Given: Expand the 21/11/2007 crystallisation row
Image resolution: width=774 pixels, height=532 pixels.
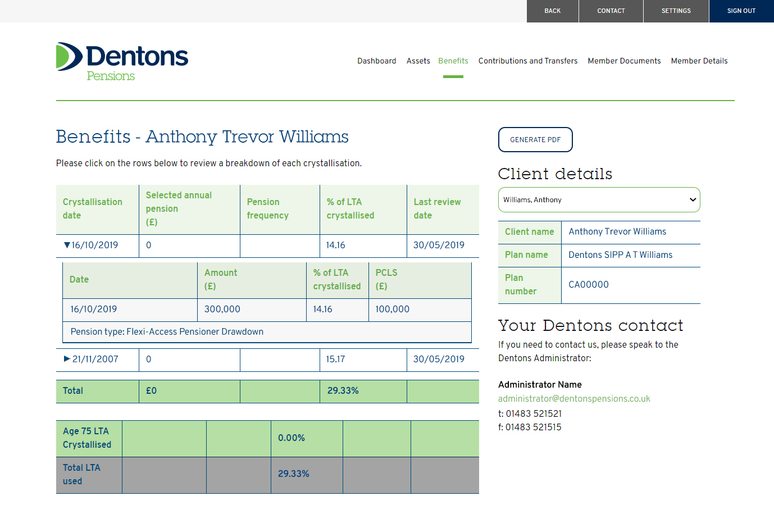Looking at the screenshot, I should [x=67, y=359].
